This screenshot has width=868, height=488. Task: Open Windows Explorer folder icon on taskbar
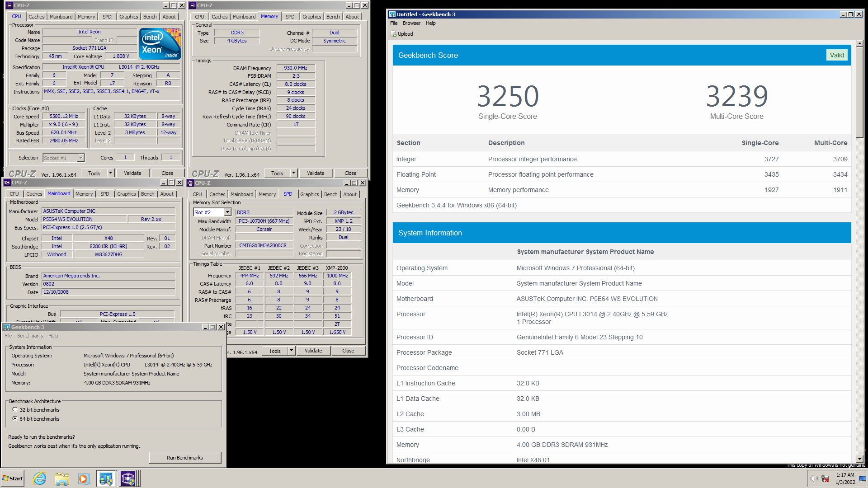(62, 478)
